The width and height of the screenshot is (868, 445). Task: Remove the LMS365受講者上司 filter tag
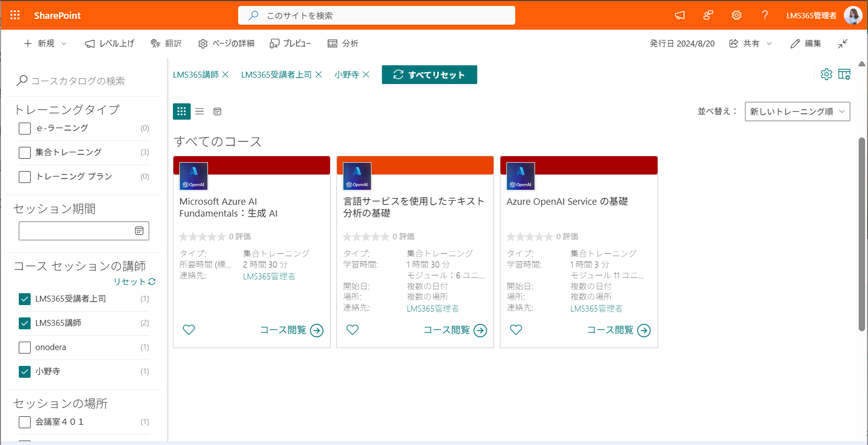(319, 74)
